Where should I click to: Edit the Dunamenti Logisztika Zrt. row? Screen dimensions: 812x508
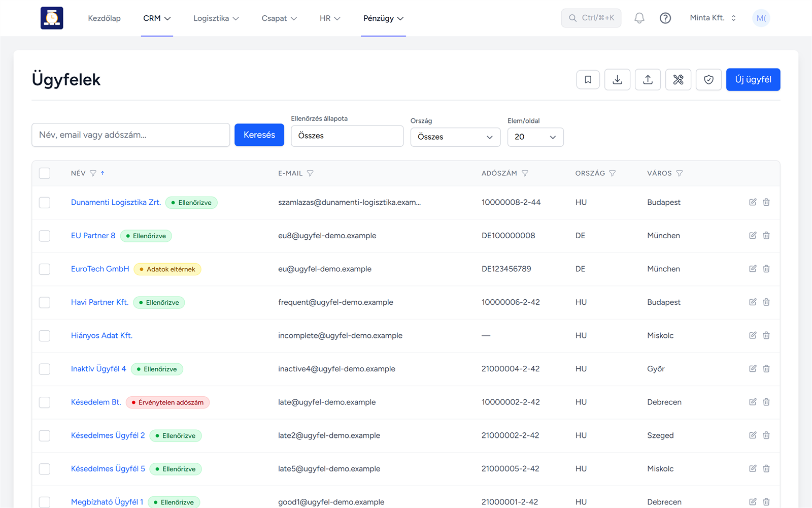pyautogui.click(x=753, y=202)
